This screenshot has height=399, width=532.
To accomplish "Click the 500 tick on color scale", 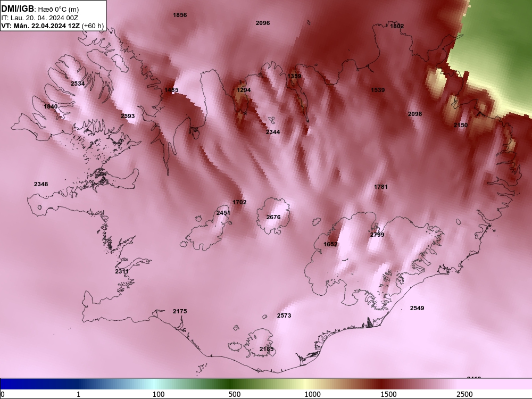I will [235, 394].
